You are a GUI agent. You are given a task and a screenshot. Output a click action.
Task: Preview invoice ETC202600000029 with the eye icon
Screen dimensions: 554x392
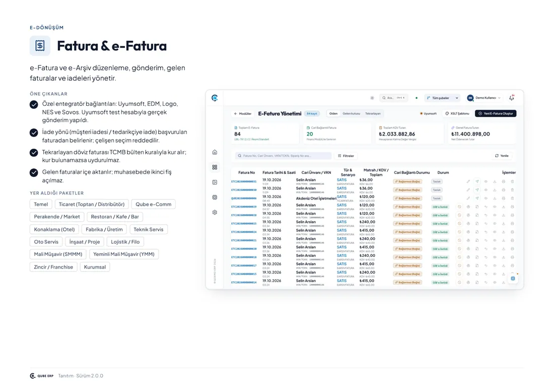495,207
